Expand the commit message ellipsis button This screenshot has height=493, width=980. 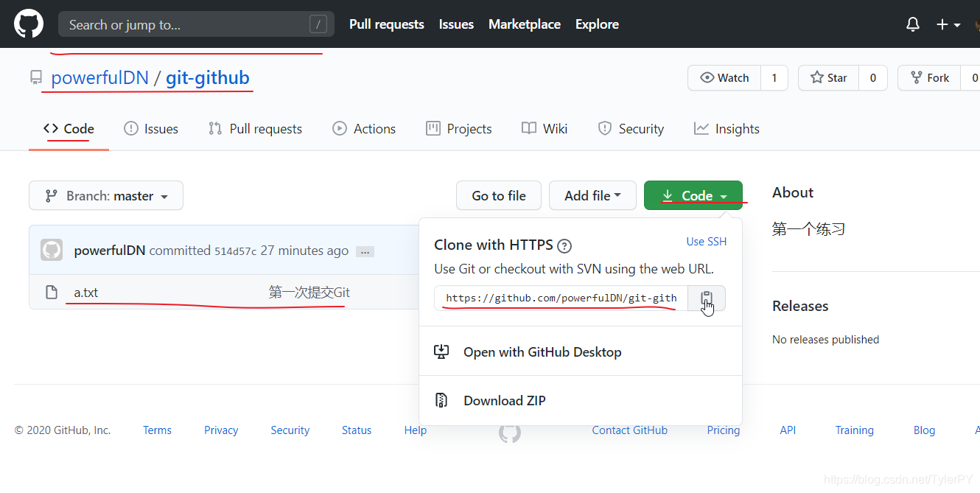365,251
